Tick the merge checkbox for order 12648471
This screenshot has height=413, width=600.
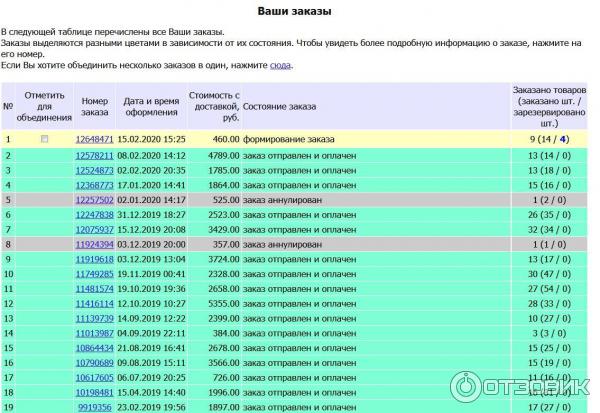click(45, 139)
